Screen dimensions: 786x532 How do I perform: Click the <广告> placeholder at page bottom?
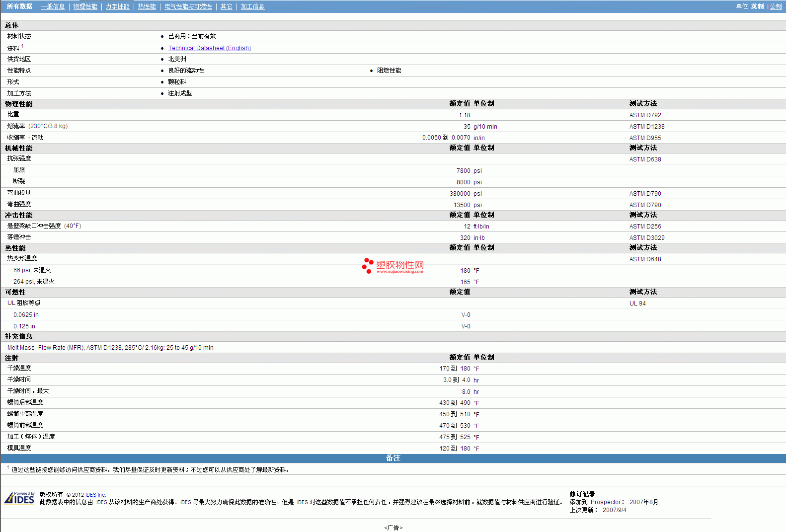[393, 528]
